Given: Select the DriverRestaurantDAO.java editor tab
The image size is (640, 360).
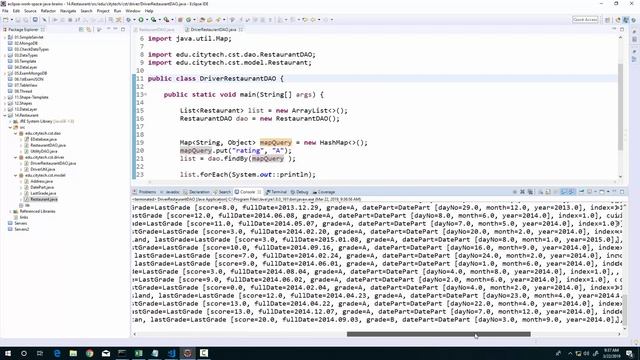Looking at the screenshot, I should [x=213, y=29].
